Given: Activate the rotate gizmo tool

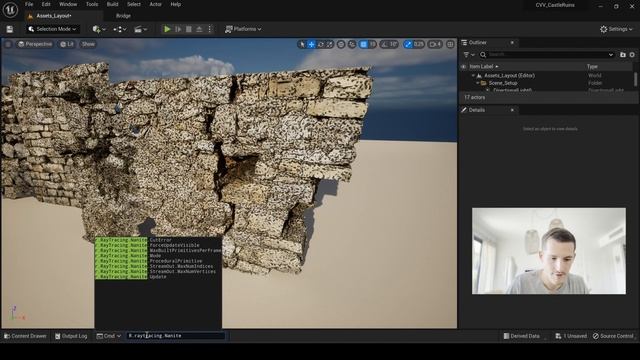Looking at the screenshot, I should [x=321, y=44].
